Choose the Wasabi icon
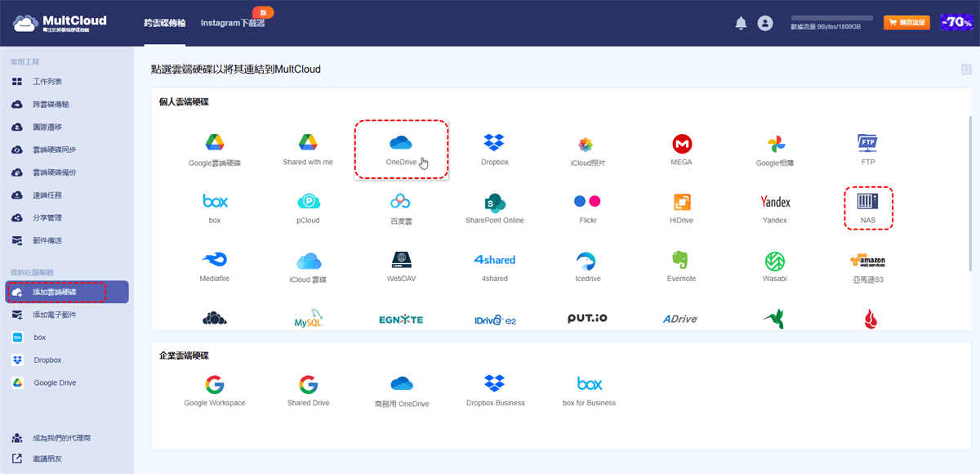 click(775, 261)
